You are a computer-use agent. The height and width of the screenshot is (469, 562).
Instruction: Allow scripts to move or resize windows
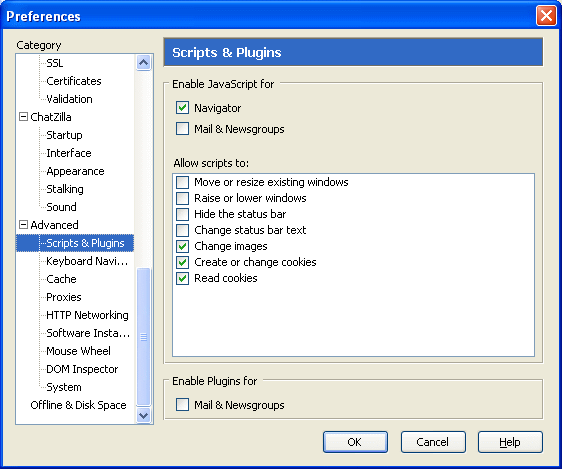click(182, 182)
